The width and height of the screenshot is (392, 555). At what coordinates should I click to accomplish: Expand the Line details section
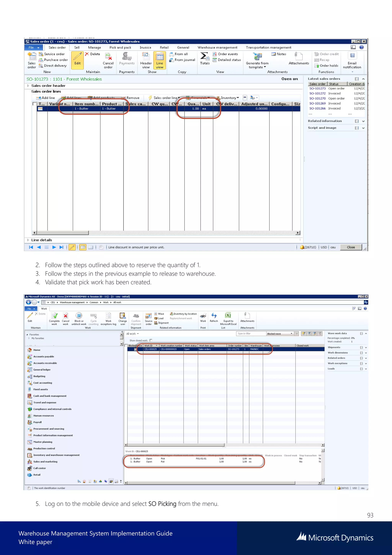[x=28, y=240]
